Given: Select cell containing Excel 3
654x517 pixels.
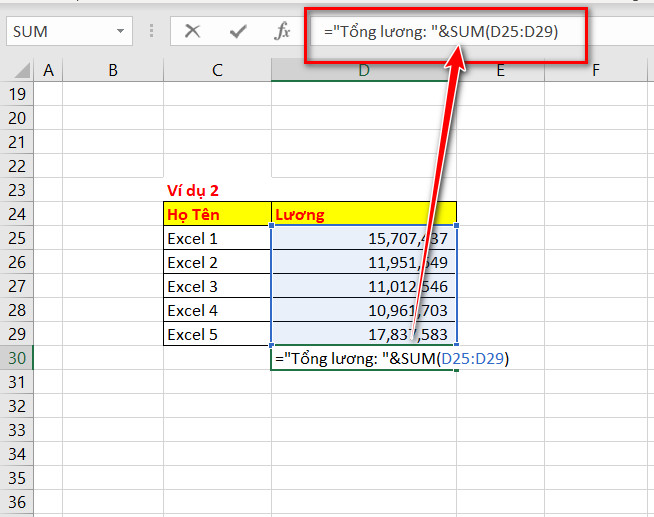Looking at the screenshot, I should tap(217, 286).
